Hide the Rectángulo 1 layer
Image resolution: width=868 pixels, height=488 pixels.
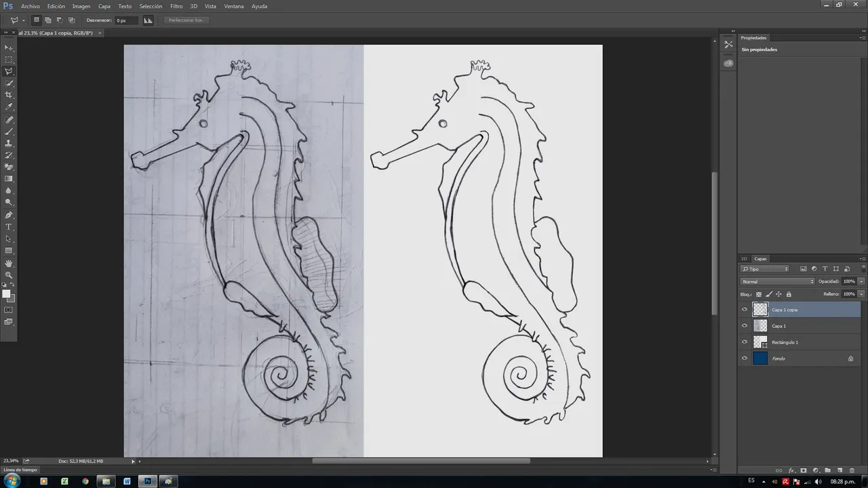(x=745, y=342)
